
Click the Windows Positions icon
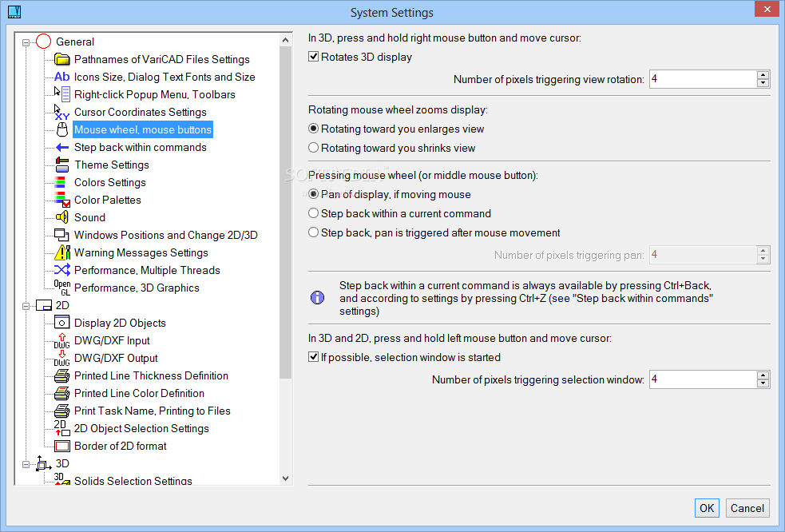(x=61, y=234)
